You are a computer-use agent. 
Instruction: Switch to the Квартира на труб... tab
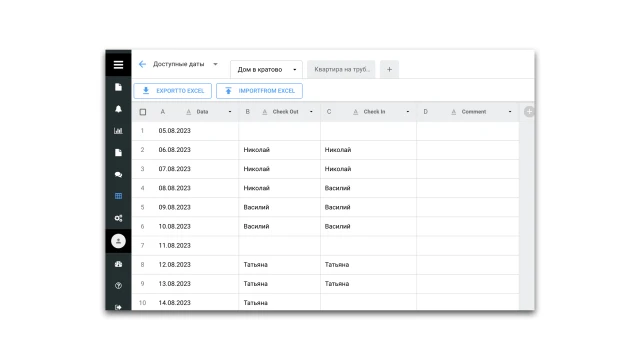coord(341,69)
